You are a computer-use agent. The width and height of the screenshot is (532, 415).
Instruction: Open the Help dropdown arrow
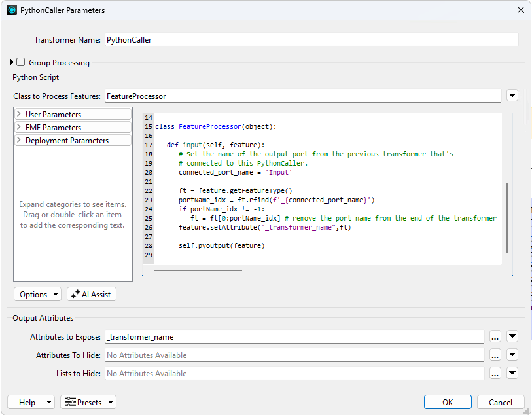[49, 403]
